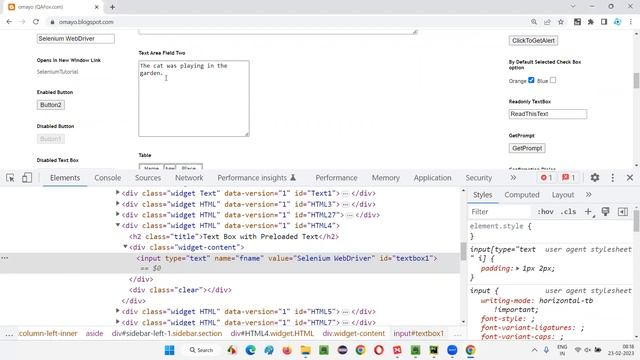
Task: Open the Sources tab
Action: [148, 178]
